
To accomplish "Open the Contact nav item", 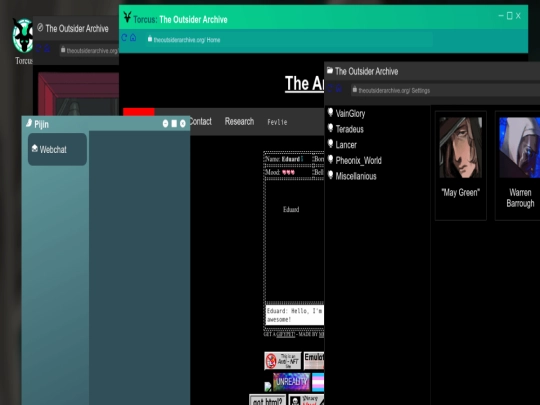I will tap(200, 122).
